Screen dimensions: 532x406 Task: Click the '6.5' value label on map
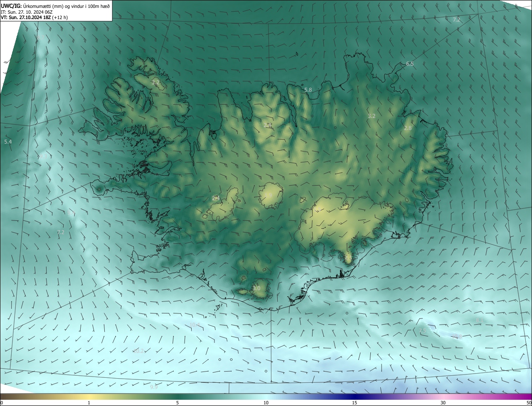[410, 64]
